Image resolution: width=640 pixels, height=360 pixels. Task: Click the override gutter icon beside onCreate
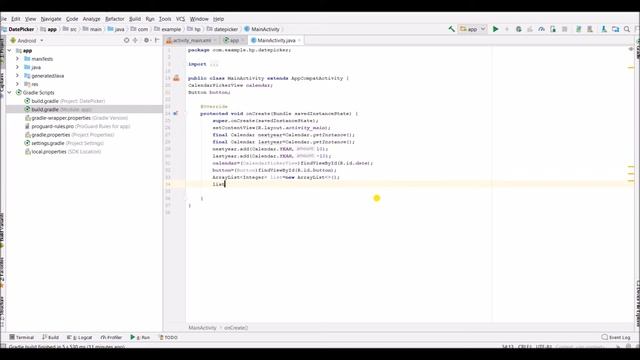176,113
